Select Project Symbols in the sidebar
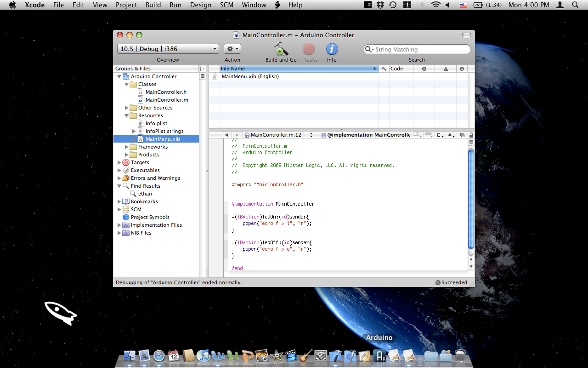Viewport: 588px width, 368px height. pos(150,217)
